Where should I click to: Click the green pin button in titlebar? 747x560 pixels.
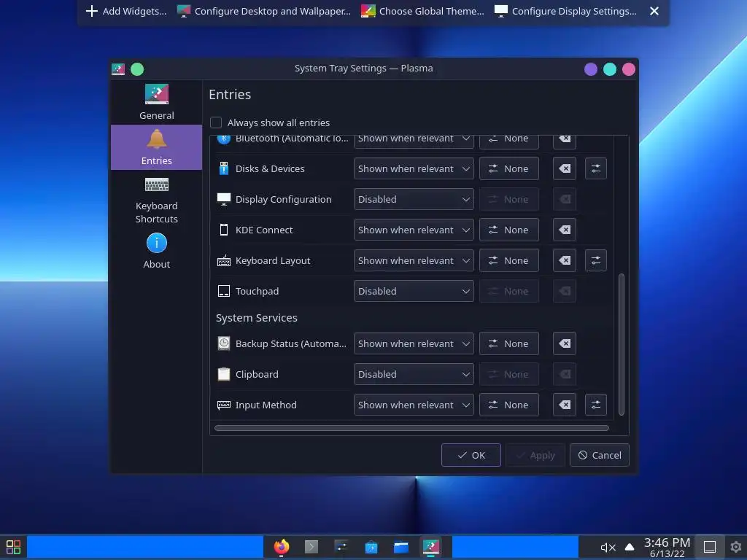[137, 69]
